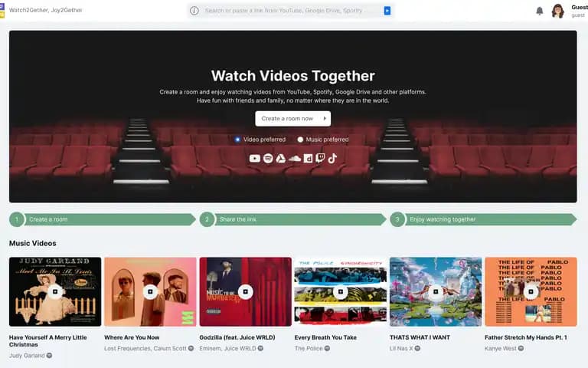This screenshot has width=588, height=368.
Task: Click the Spotify platform icon
Action: [268, 159]
